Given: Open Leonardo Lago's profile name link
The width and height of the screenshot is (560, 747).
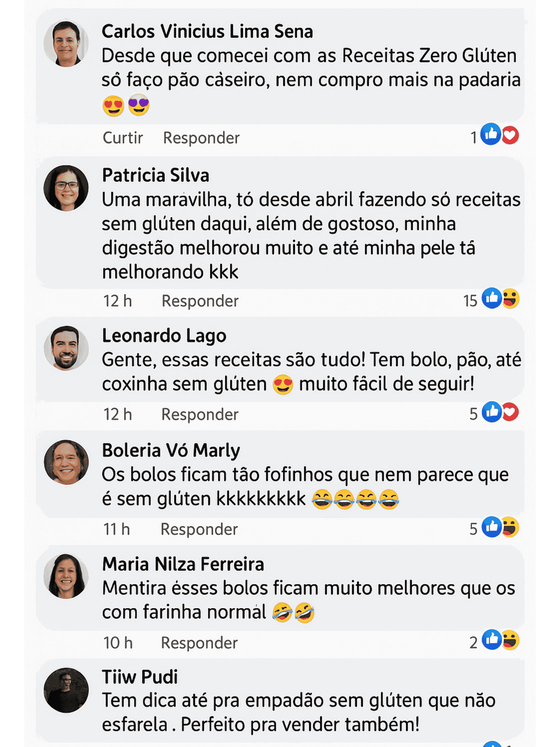Looking at the screenshot, I should tap(164, 335).
